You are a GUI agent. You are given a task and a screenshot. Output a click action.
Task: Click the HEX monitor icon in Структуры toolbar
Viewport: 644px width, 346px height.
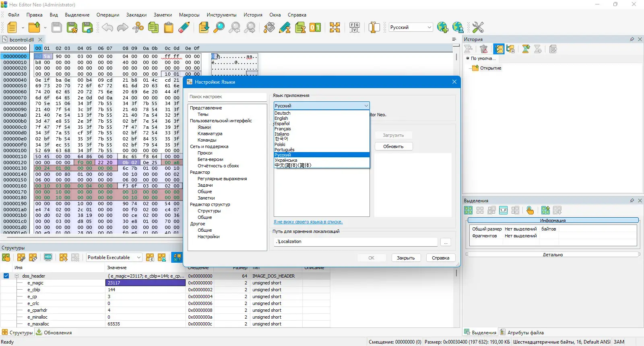(x=48, y=257)
